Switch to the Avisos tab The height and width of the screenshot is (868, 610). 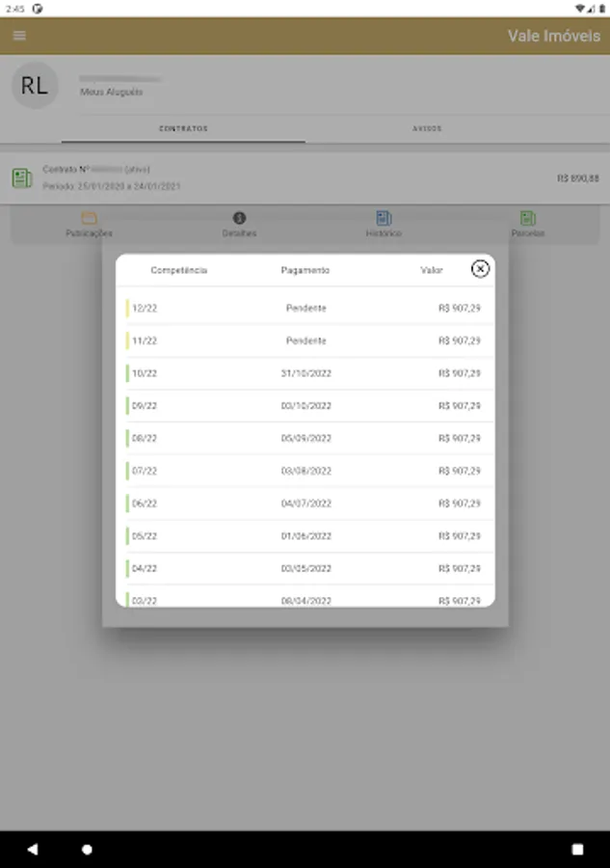click(x=427, y=129)
